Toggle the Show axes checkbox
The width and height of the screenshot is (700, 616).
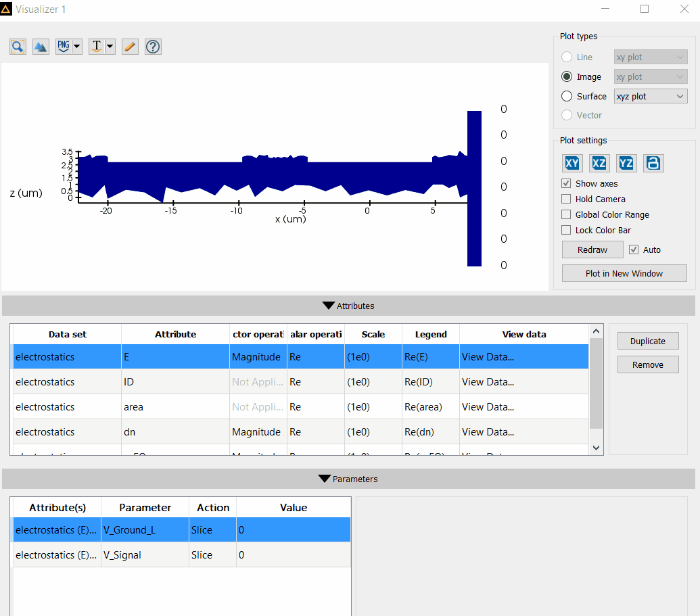tap(566, 183)
